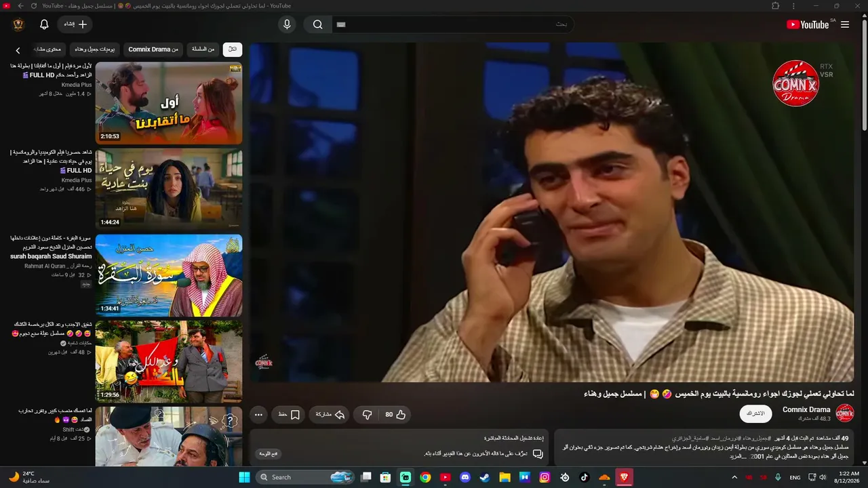Open the more actions three-dot menu

258,415
